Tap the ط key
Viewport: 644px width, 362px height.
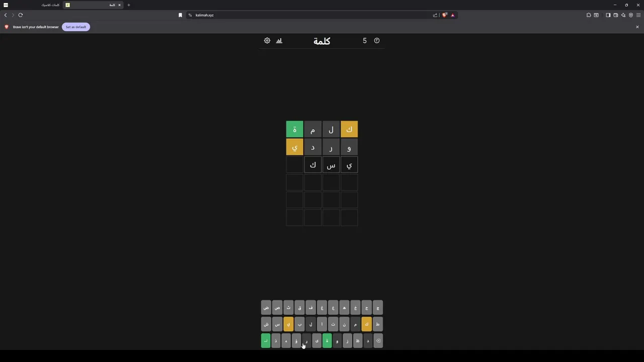378,324
